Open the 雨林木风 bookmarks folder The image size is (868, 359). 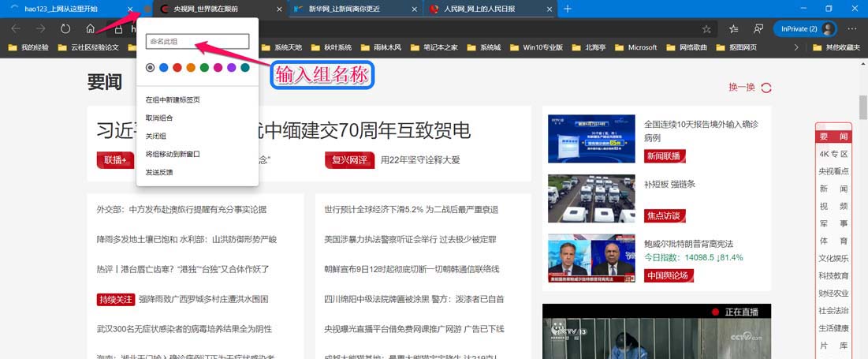[382, 47]
